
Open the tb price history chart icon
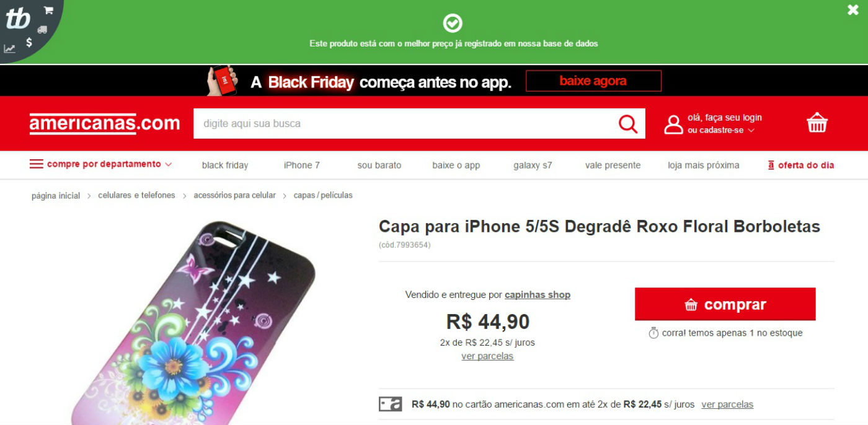point(9,49)
